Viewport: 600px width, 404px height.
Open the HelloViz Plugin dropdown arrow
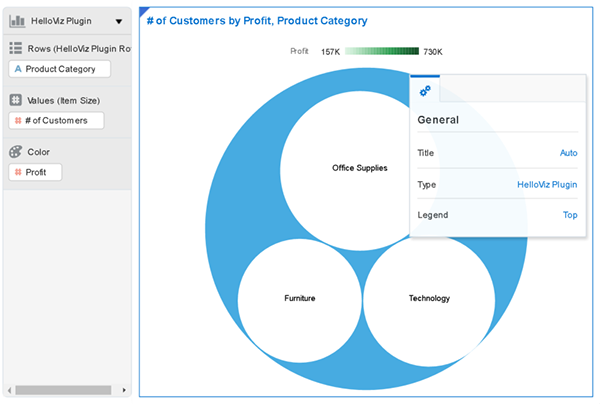pos(119,21)
